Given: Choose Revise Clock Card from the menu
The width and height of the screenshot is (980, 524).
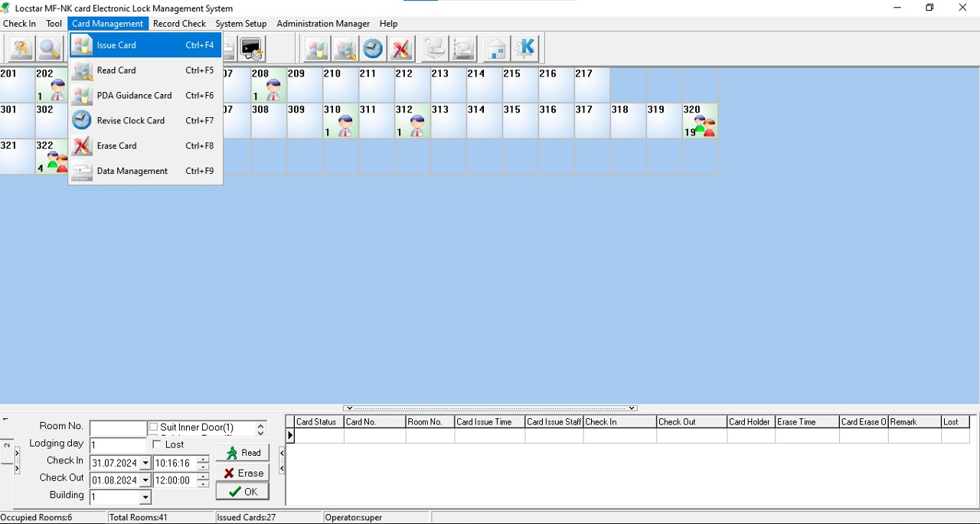Looking at the screenshot, I should (x=145, y=121).
